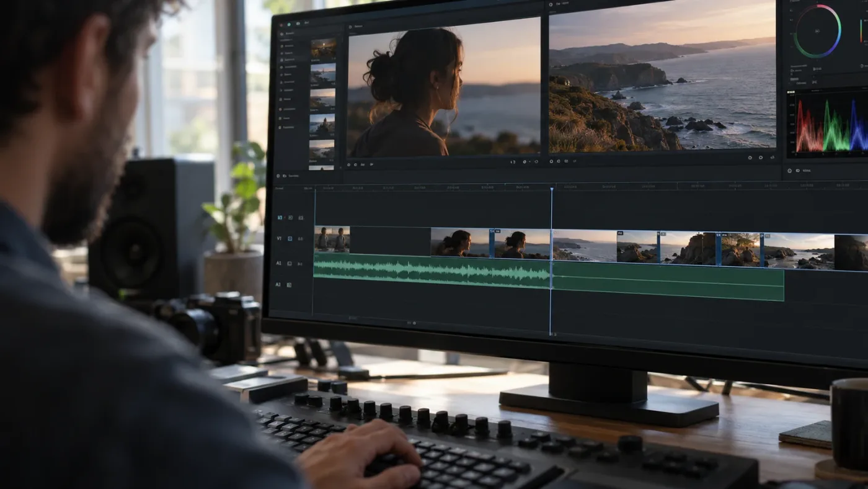Toggle the blue icon beside the V1 label
Screen dimensions: 868x489
[x=291, y=238]
